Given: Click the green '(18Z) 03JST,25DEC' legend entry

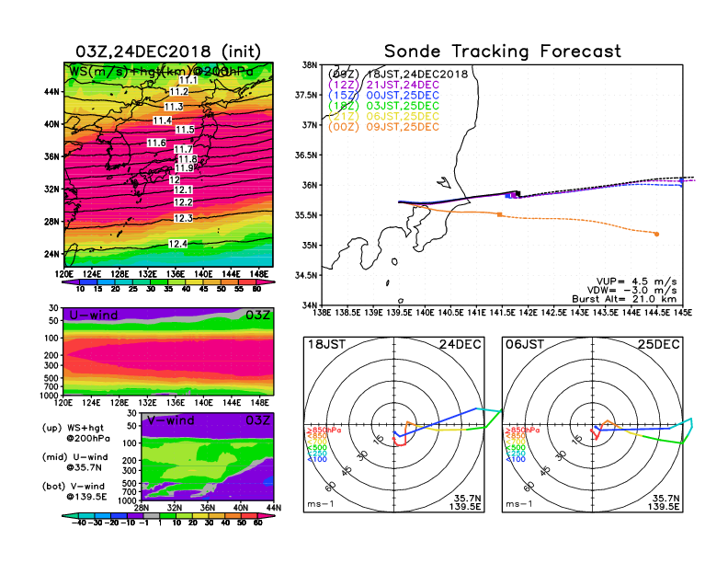Looking at the screenshot, I should [383, 106].
